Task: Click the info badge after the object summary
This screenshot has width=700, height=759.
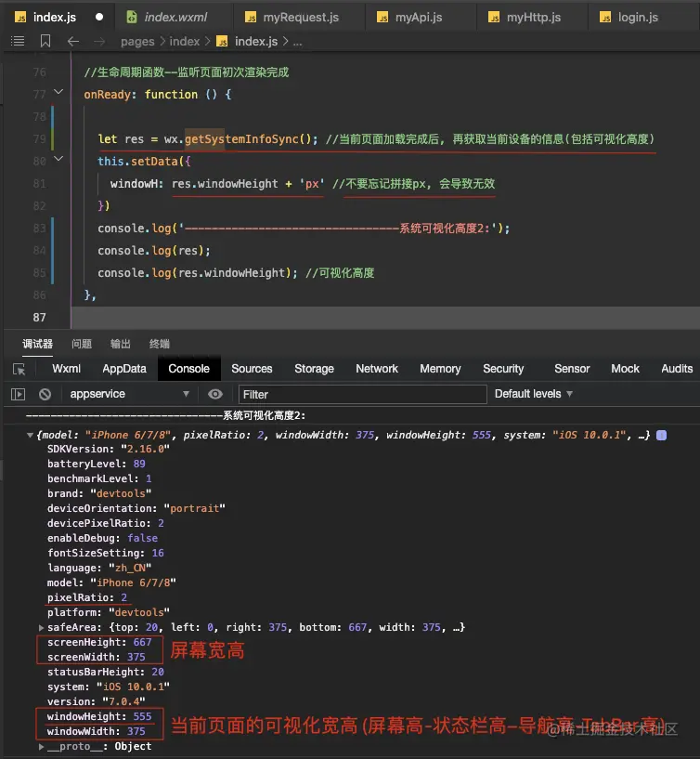Action: click(661, 435)
